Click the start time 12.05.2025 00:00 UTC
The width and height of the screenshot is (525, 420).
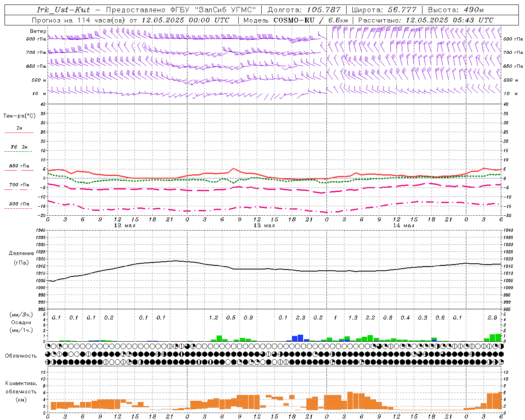tap(185, 20)
